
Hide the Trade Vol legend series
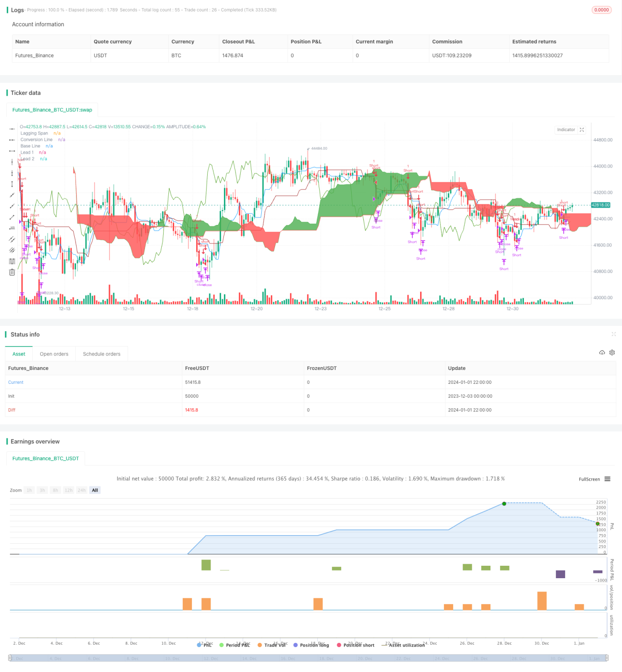click(271, 645)
